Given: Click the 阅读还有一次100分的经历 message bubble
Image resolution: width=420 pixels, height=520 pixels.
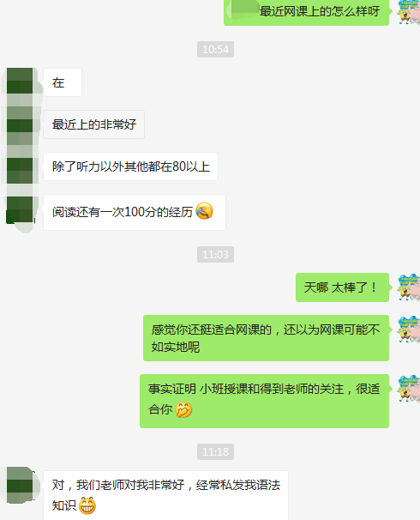Looking at the screenshot, I should click(135, 212).
